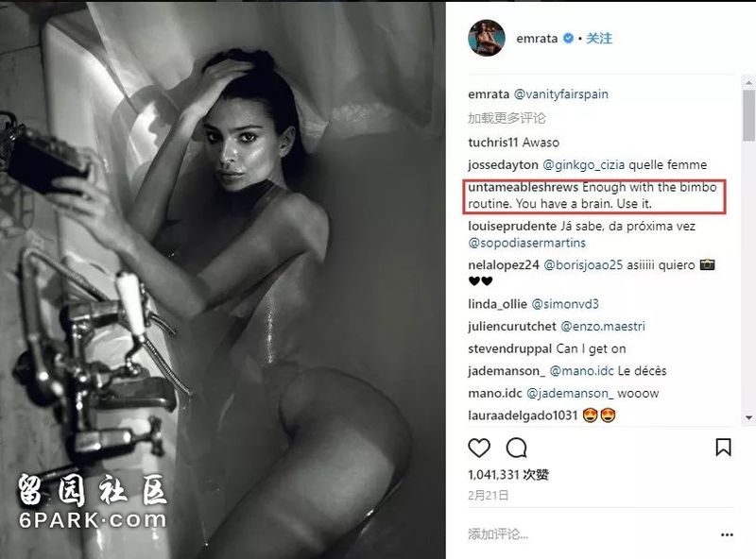Open the @vanityfairspain mention
The width and height of the screenshot is (756, 559).
560,94
